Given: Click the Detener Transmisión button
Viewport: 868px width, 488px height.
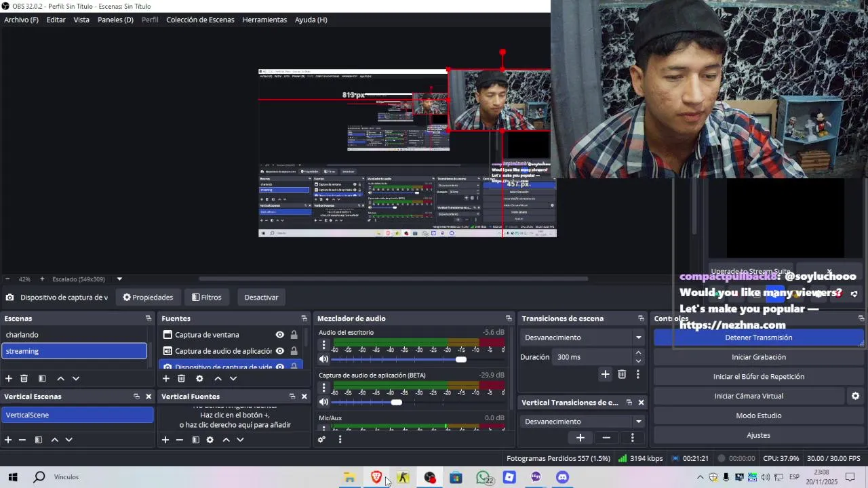Looking at the screenshot, I should pyautogui.click(x=758, y=338).
